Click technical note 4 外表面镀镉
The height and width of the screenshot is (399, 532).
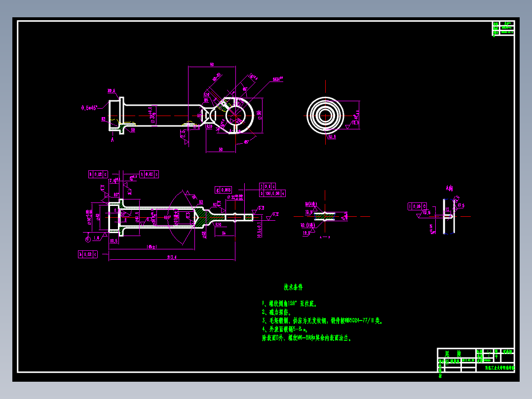[x=285, y=329]
